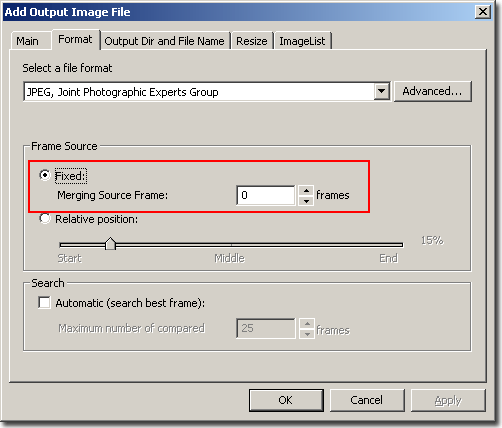
Task: Cancel the Add Output Image File dialog
Action: coord(367,400)
